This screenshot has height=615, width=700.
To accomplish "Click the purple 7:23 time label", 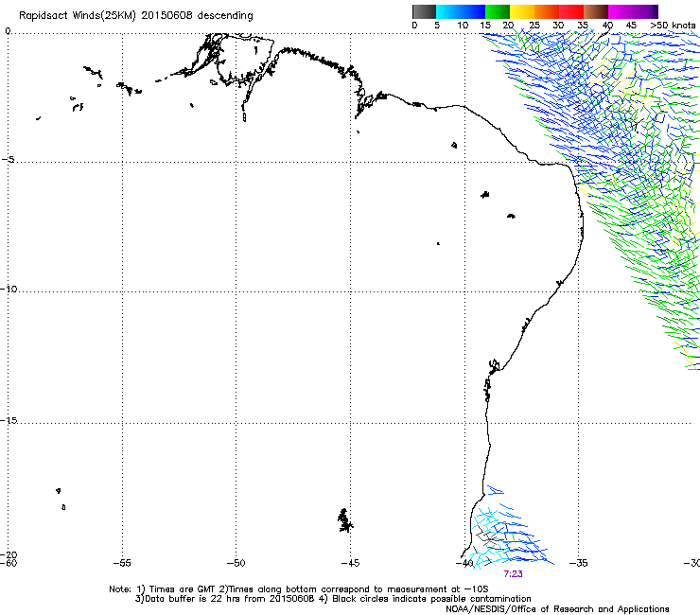I will tap(513, 574).
